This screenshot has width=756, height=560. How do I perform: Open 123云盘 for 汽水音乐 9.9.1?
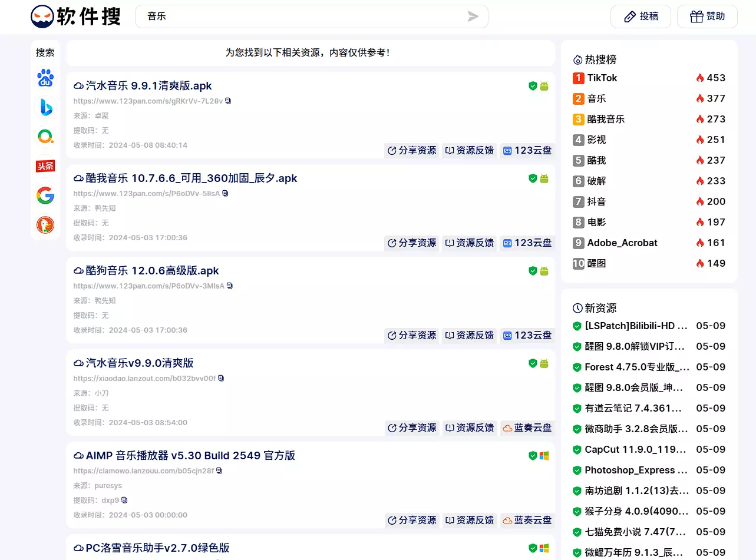point(527,150)
